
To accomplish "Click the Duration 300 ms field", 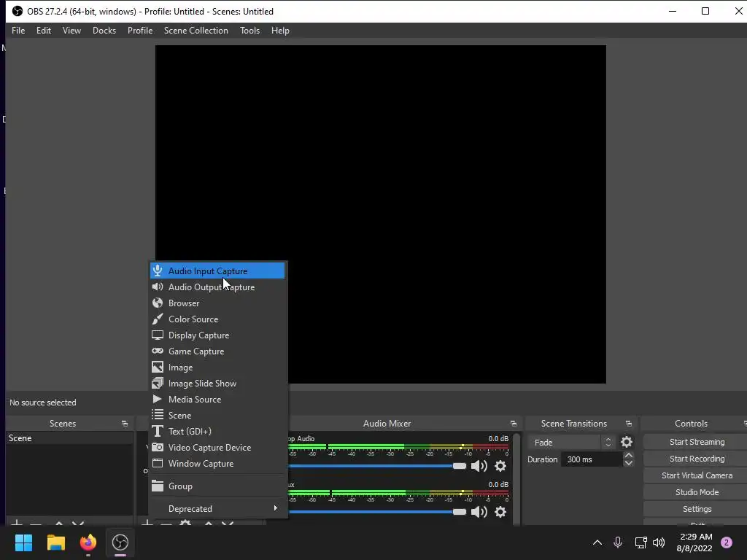I will tap(592, 459).
